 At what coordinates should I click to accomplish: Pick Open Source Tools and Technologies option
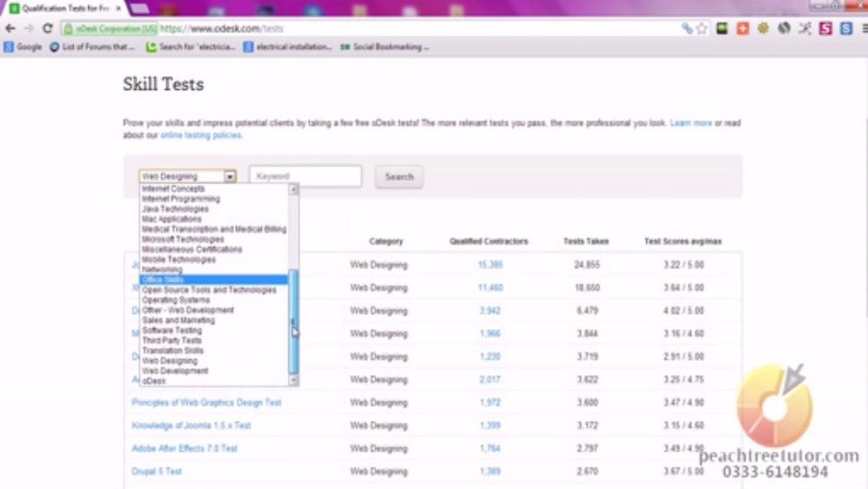(209, 290)
